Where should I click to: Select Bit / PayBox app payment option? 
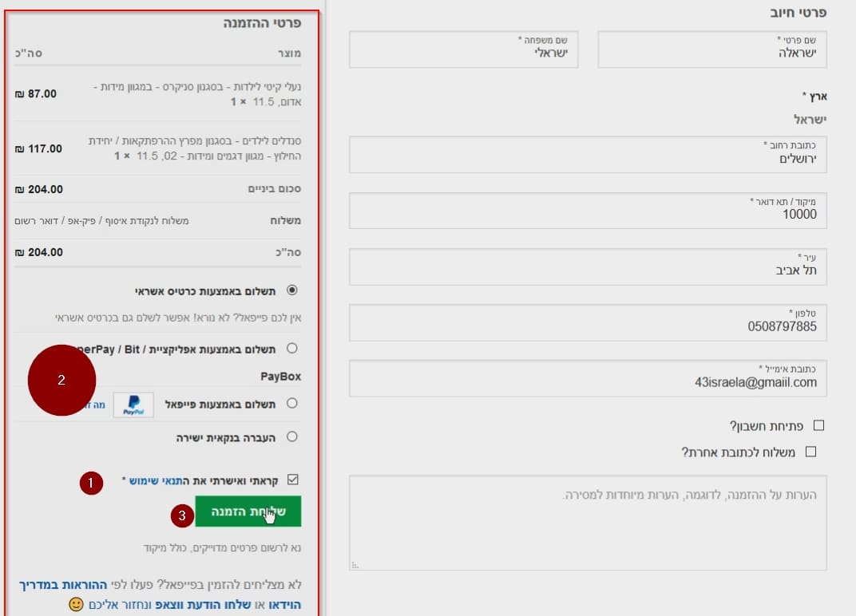tap(291, 349)
